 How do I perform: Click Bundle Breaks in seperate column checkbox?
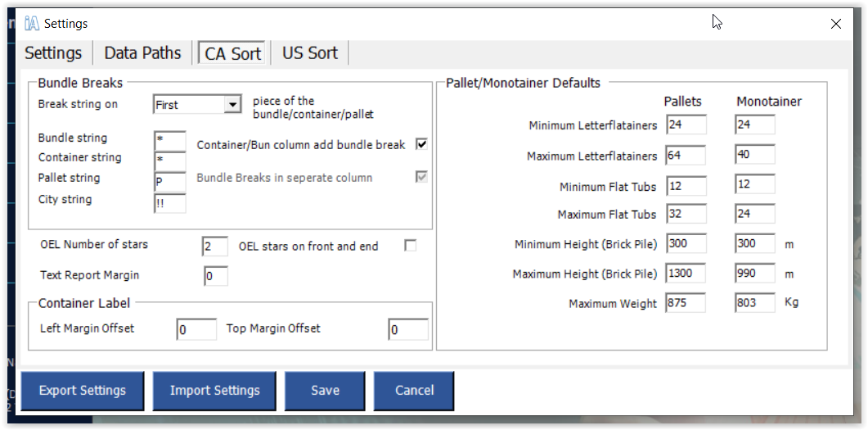coord(422,177)
